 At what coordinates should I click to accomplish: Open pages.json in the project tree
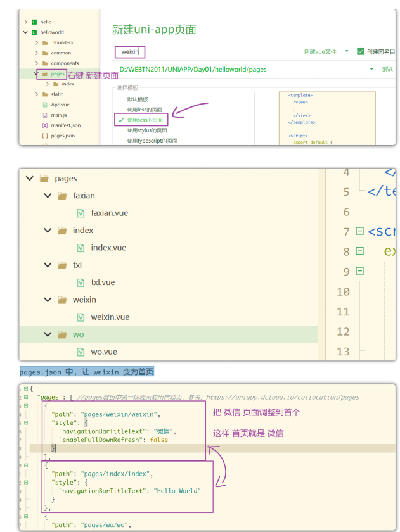tap(63, 136)
